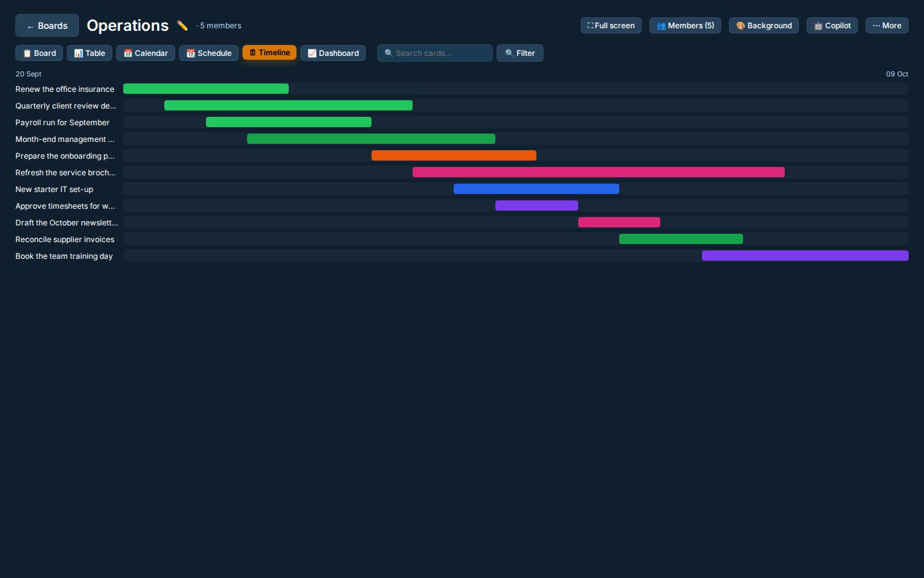The image size is (924, 578).
Task: Click the 'Payroll run for September' label
Action: click(x=62, y=123)
